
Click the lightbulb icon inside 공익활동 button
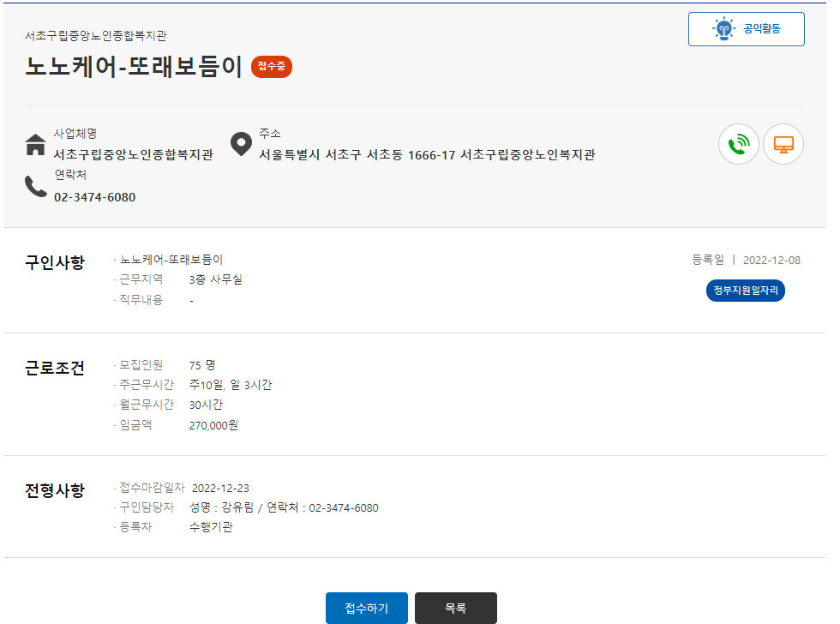click(x=724, y=28)
